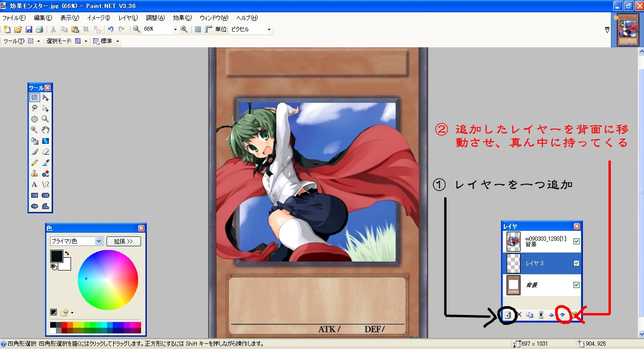Open the 編集(E) menu
This screenshot has height=349, width=644.
click(43, 18)
